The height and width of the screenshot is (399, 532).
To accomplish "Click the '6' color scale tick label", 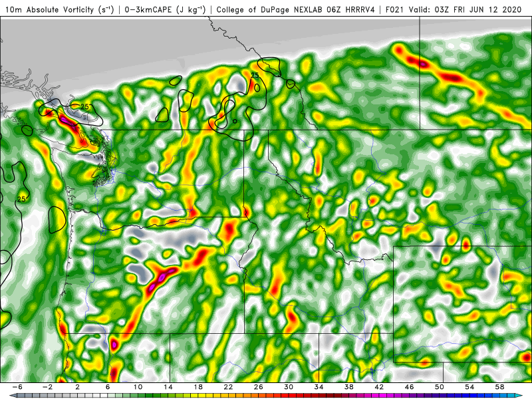I will point(108,387).
